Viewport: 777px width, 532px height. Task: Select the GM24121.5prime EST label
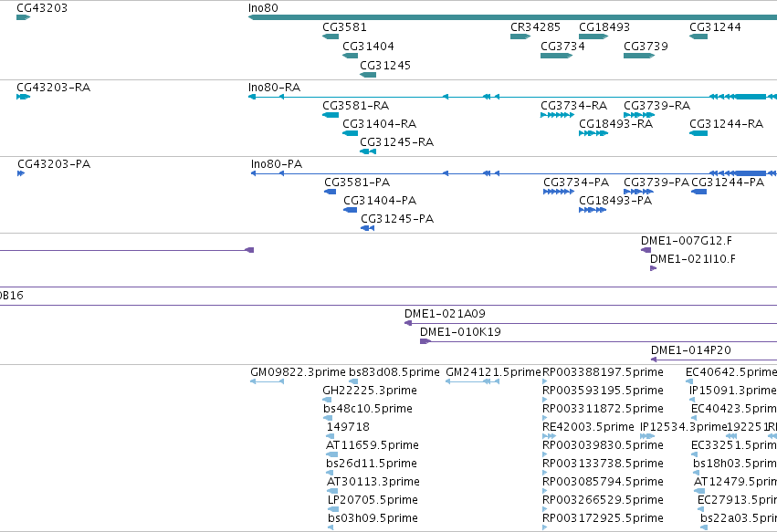pos(494,372)
